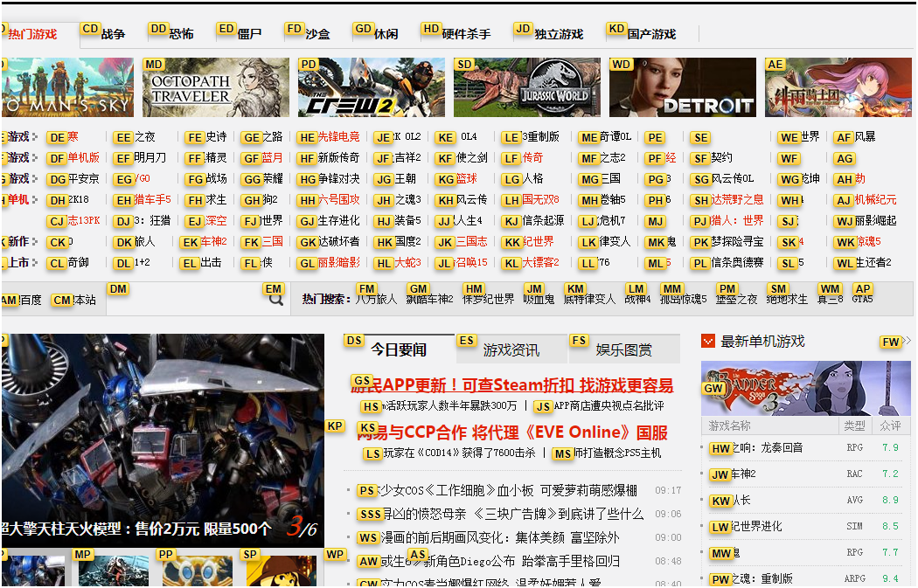This screenshot has height=588, width=918.
Task: Open the pink-haired anime girl banner
Action: [x=838, y=87]
